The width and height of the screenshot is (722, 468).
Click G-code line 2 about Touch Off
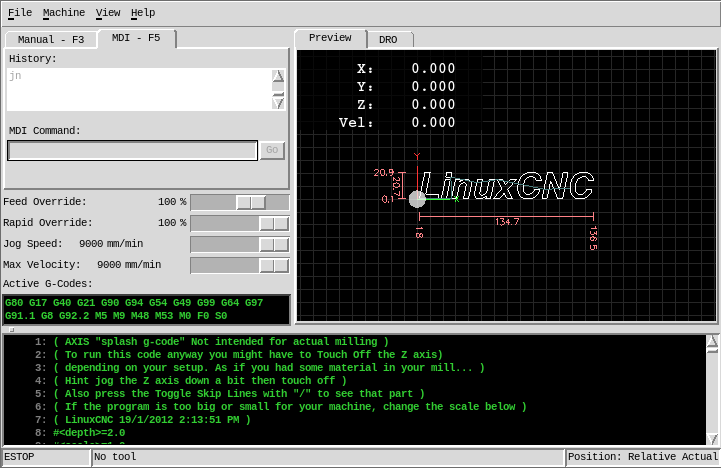[x=248, y=355]
